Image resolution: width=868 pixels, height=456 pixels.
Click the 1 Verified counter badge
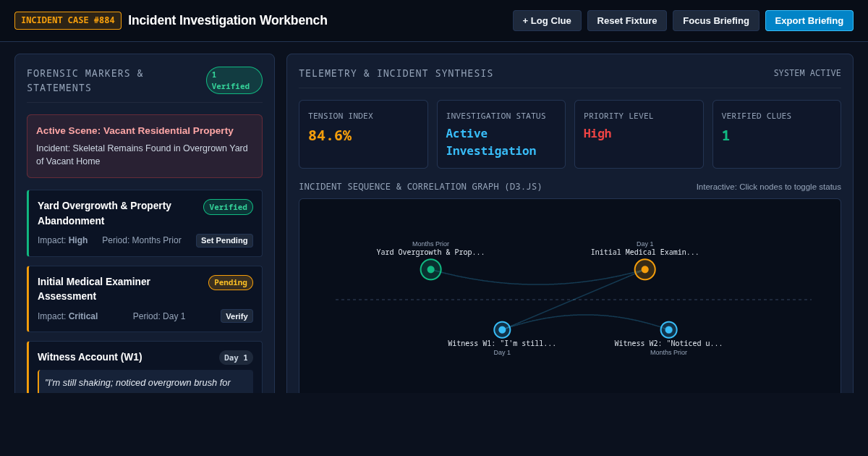coord(234,80)
